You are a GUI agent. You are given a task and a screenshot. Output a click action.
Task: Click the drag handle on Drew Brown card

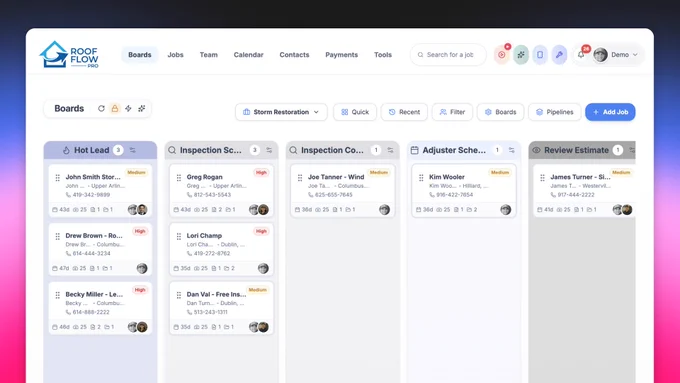click(x=58, y=236)
